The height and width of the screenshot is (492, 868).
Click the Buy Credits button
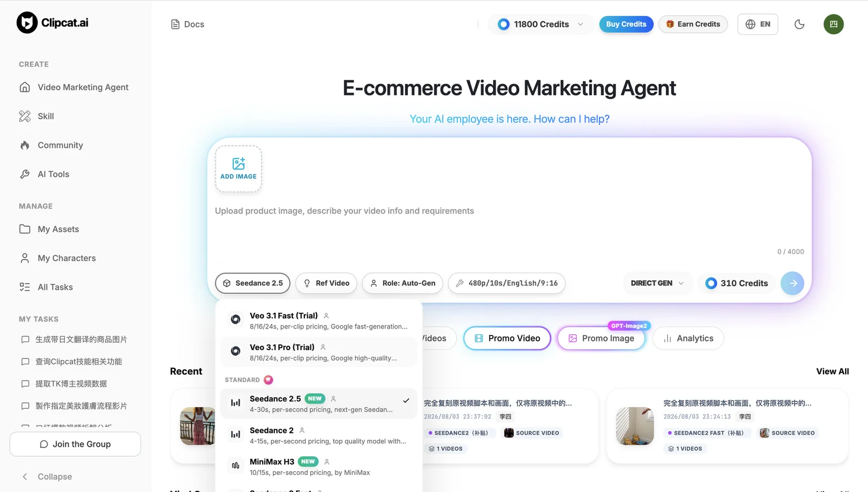click(626, 24)
